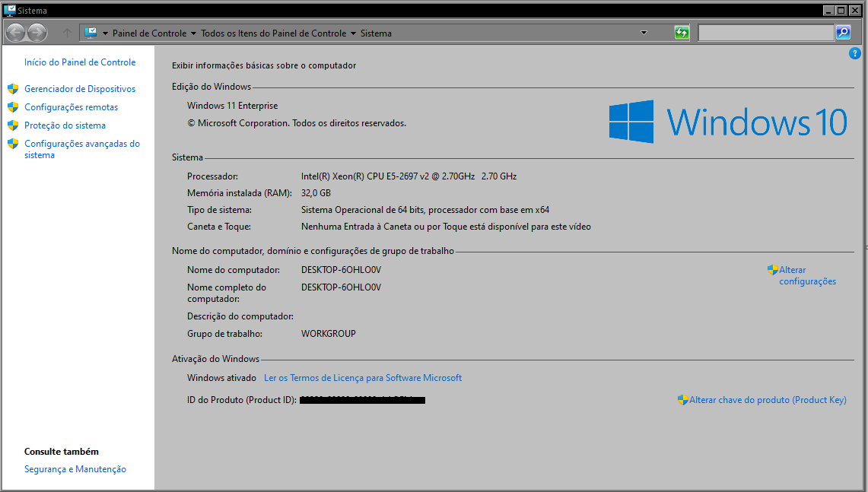The image size is (868, 492).
Task: Expand the dropdown arrow before Painel de Controle
Action: 105,33
